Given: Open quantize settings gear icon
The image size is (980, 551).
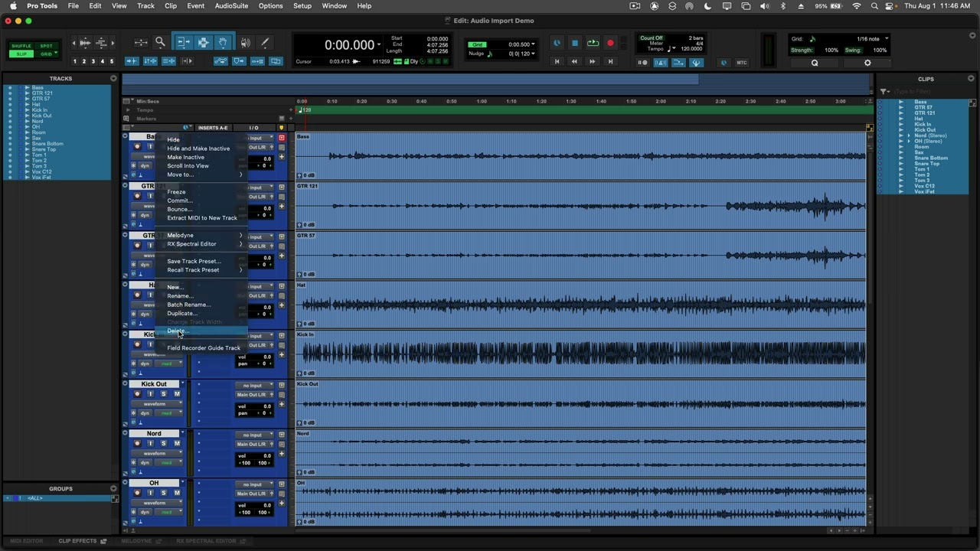Looking at the screenshot, I should pos(867,63).
